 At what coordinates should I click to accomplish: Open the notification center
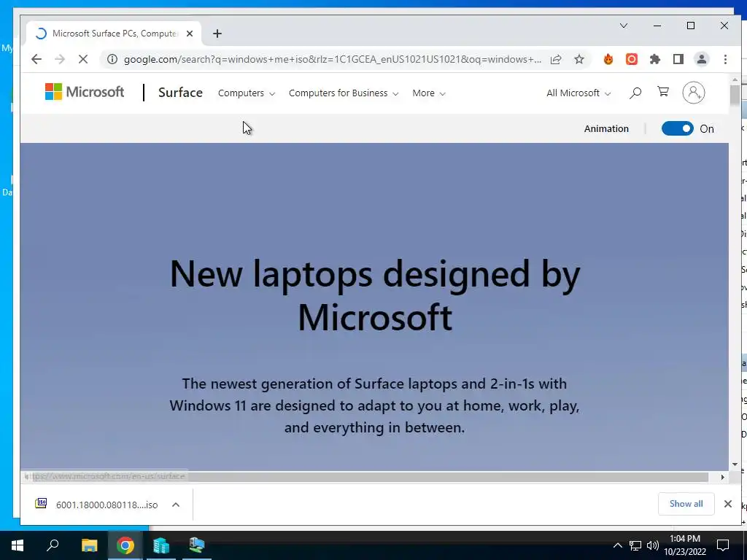coord(723,545)
